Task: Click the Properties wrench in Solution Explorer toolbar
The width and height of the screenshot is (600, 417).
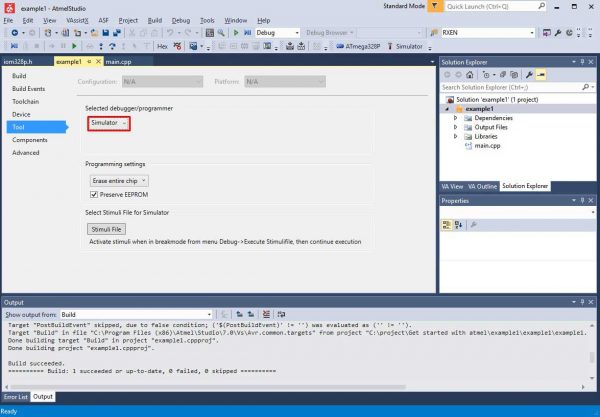Action: pos(530,75)
